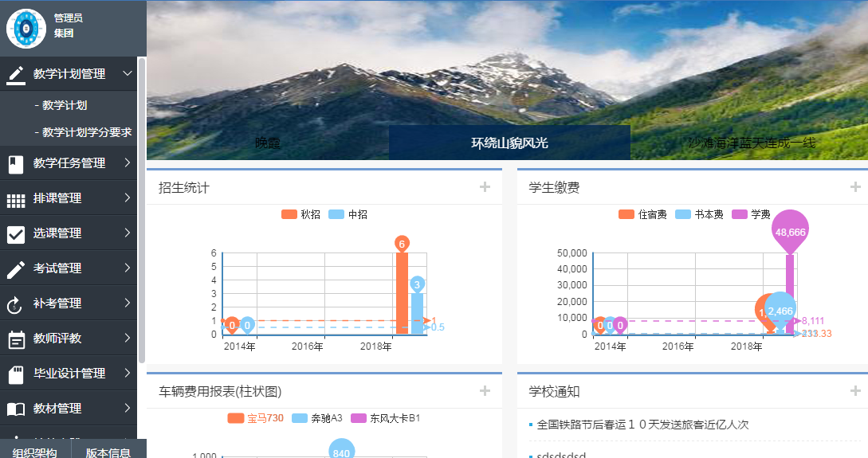This screenshot has width=868, height=458.
Task: Click the 排课管理 grid icon
Action: click(x=16, y=199)
